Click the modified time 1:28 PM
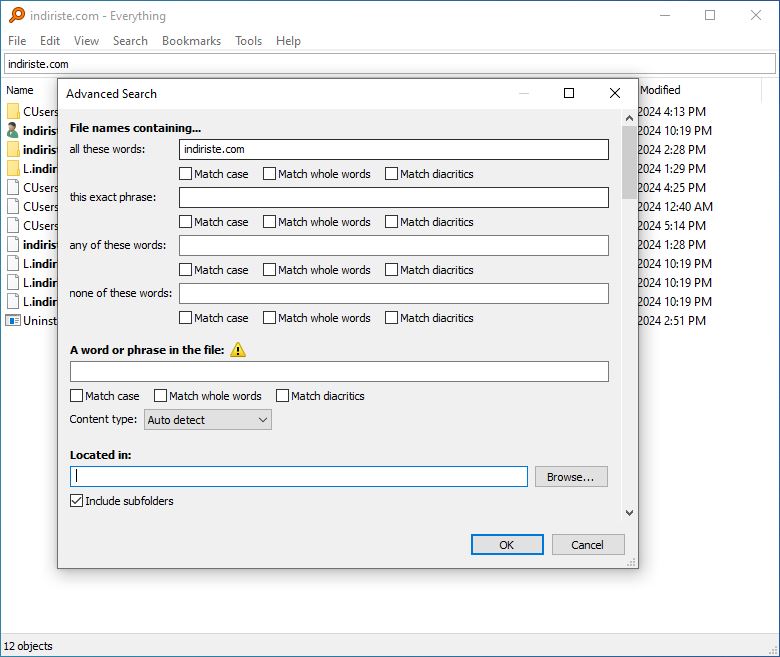 (x=684, y=244)
